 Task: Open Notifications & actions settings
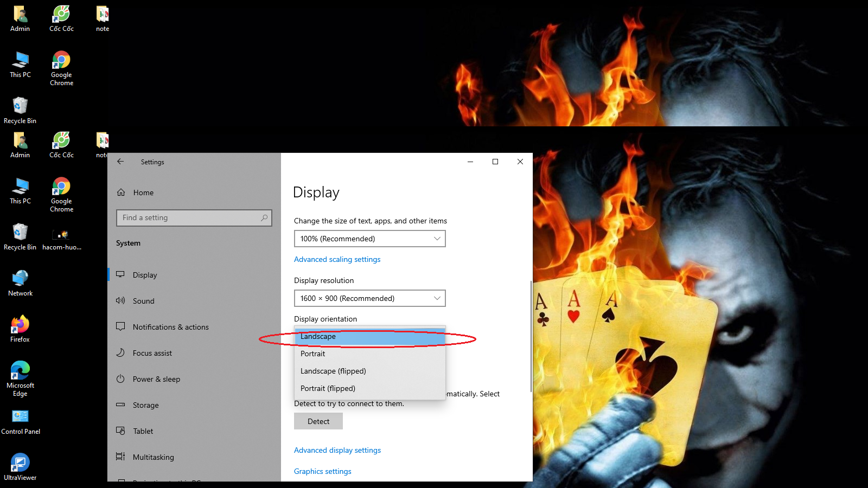[170, 327]
